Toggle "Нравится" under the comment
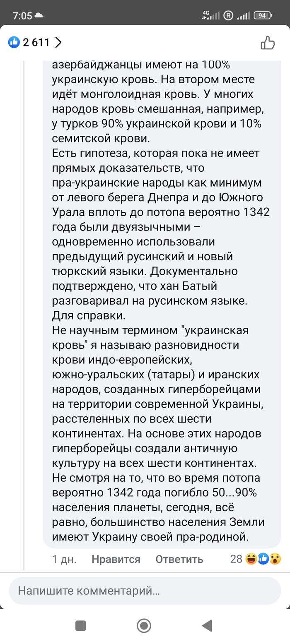The height and width of the screenshot is (644, 290). [116, 559]
